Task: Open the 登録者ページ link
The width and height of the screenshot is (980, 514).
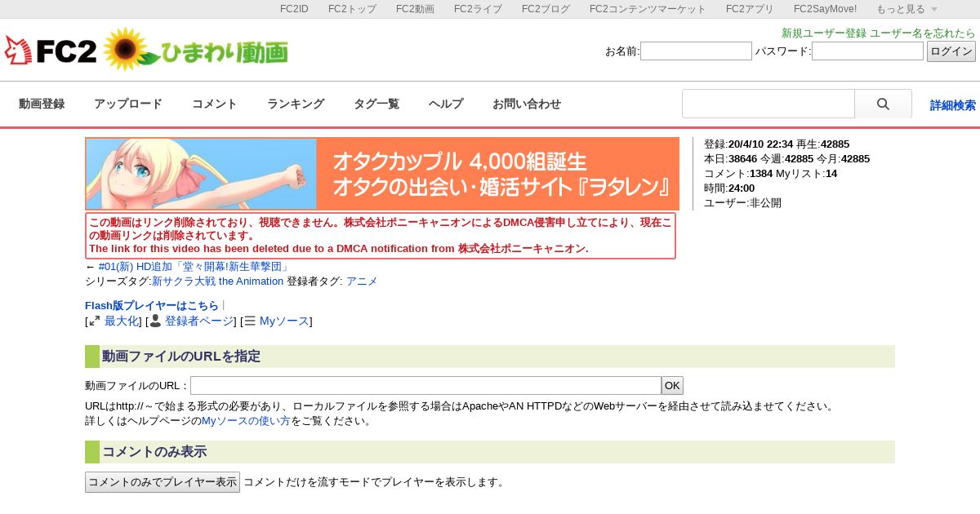Action: [199, 321]
